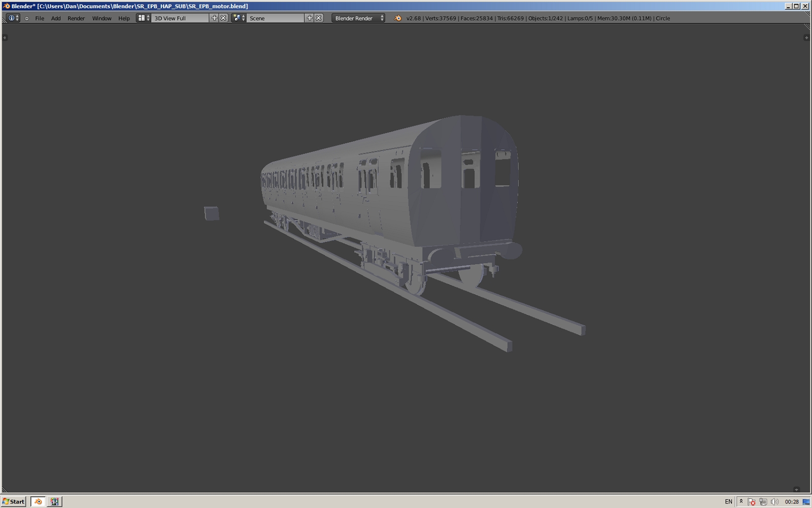Open the Render menu
This screenshot has height=508, width=812.
[76, 18]
